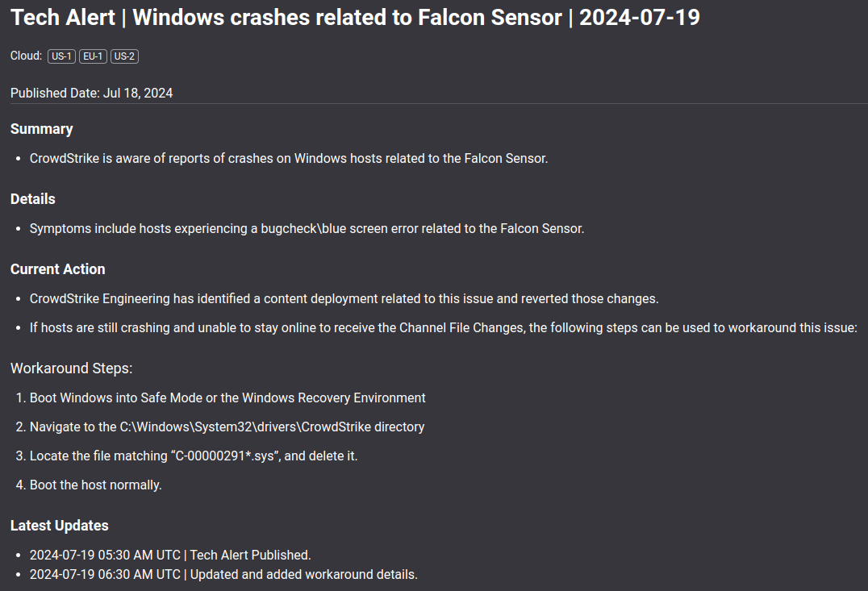Click step 1 about booting Safe Mode

(x=227, y=398)
